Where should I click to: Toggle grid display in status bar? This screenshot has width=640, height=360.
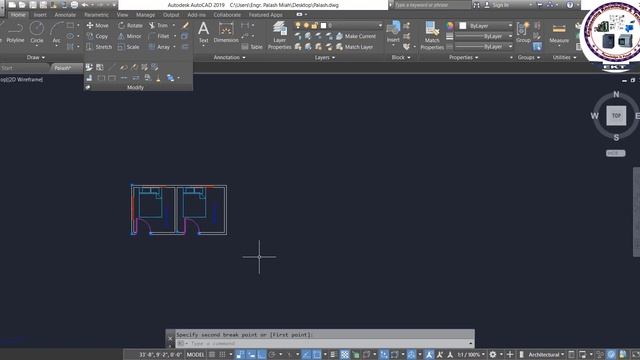tap(212, 355)
